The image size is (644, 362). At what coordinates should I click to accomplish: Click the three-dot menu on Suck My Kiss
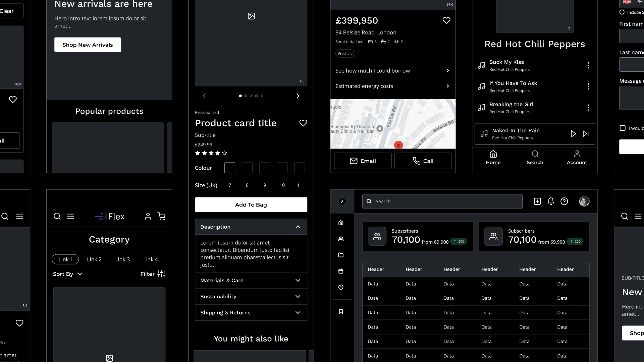coord(588,65)
